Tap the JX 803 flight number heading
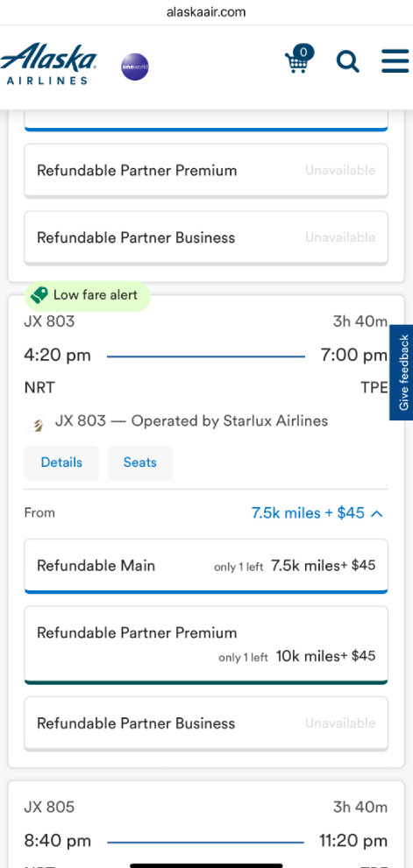This screenshot has width=413, height=868. (x=49, y=321)
